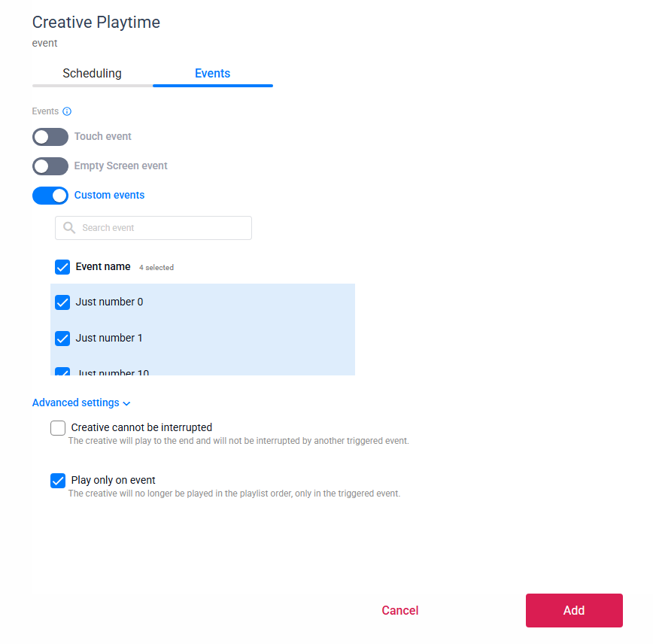Check Creative cannot be interrupted
The height and width of the screenshot is (644, 653).
(x=58, y=428)
